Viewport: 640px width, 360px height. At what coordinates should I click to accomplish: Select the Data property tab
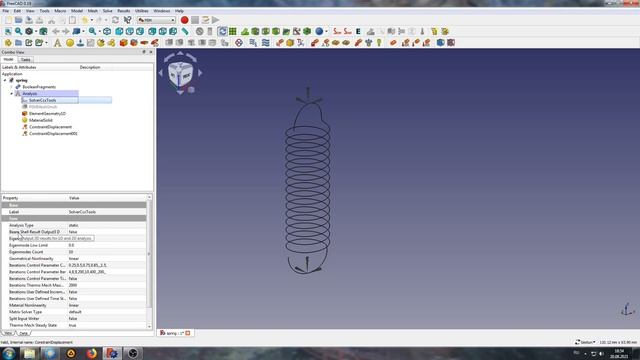(23, 333)
